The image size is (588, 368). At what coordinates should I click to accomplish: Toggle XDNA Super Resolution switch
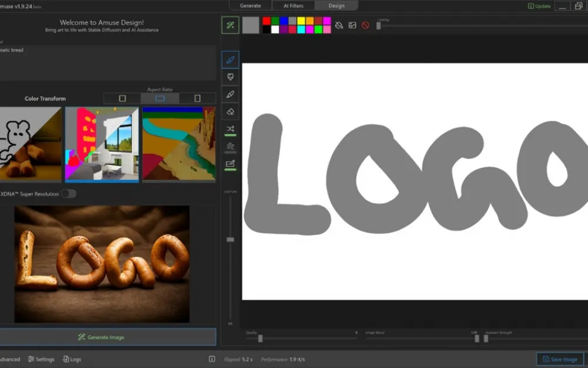click(69, 194)
